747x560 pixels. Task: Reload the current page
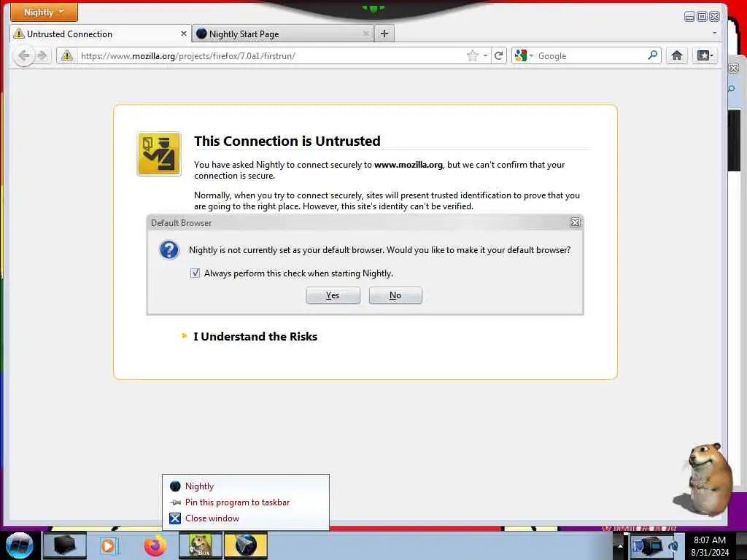(499, 55)
